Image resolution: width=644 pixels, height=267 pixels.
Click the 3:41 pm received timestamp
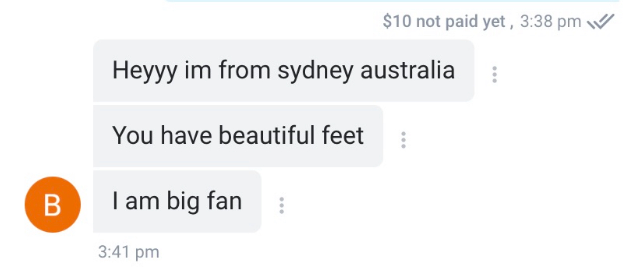coord(129,252)
